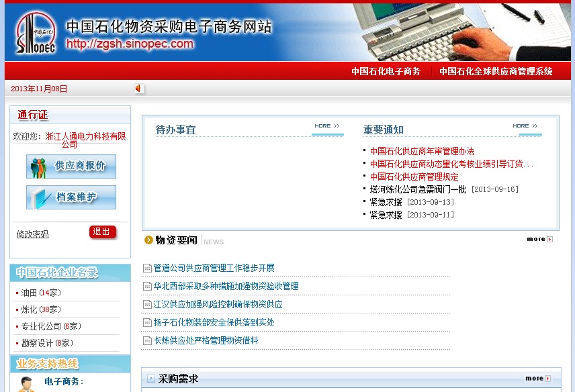The width and height of the screenshot is (575, 392).
Task: Click document icon beside 江汉供应加强风险控制
Action: tap(147, 305)
